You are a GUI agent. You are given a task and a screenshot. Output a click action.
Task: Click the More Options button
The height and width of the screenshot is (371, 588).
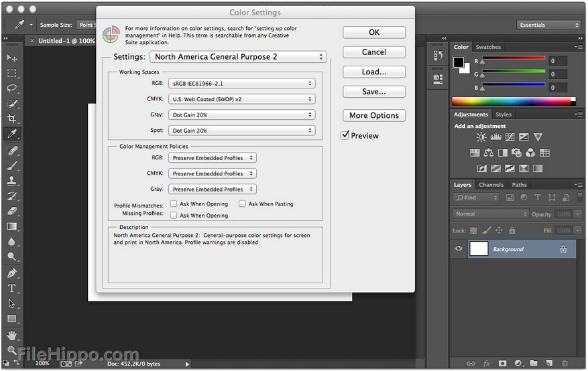click(374, 115)
